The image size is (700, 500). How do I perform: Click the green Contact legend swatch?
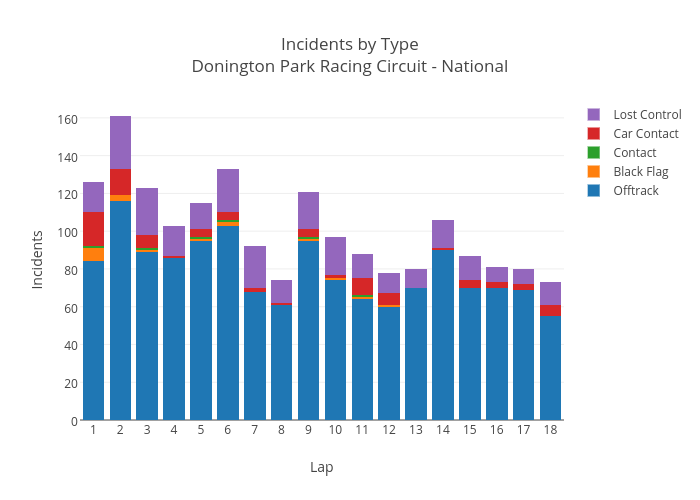pyautogui.click(x=594, y=153)
